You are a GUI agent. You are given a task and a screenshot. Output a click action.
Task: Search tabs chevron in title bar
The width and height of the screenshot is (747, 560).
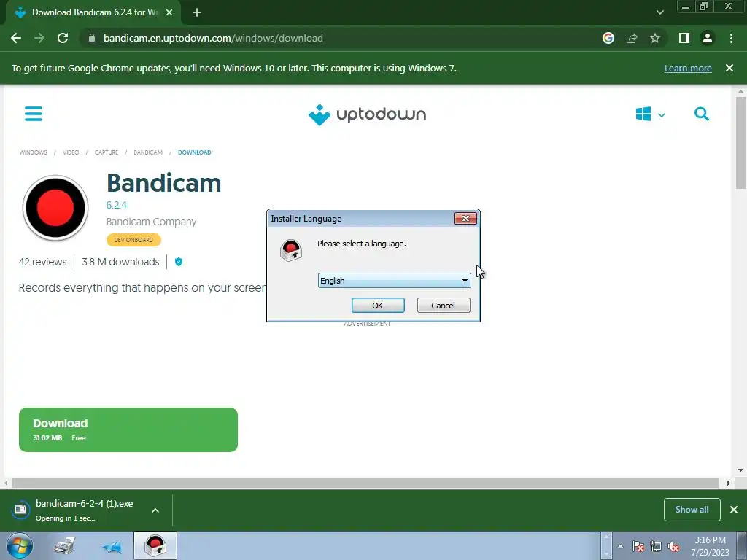(x=659, y=12)
